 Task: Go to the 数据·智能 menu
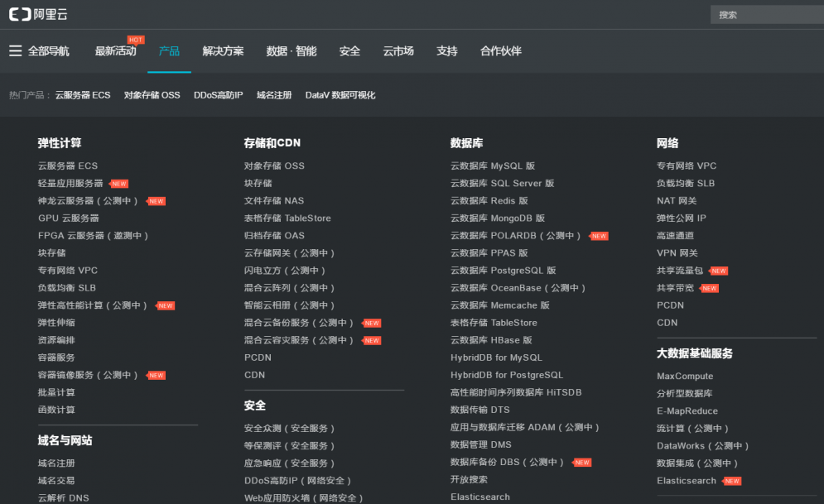(x=292, y=51)
